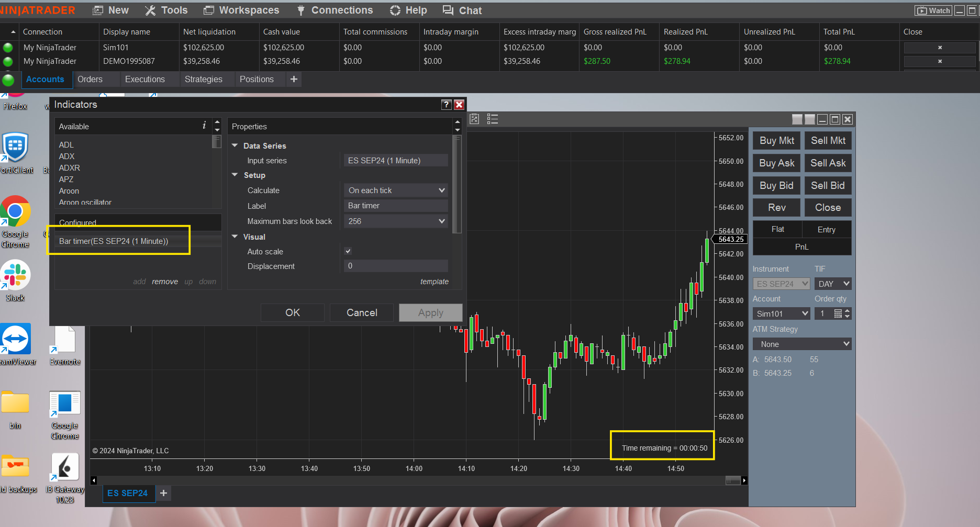Screen dimensions: 980x527
Task: Open the TeamViewer desktop shortcut
Action: [16, 344]
